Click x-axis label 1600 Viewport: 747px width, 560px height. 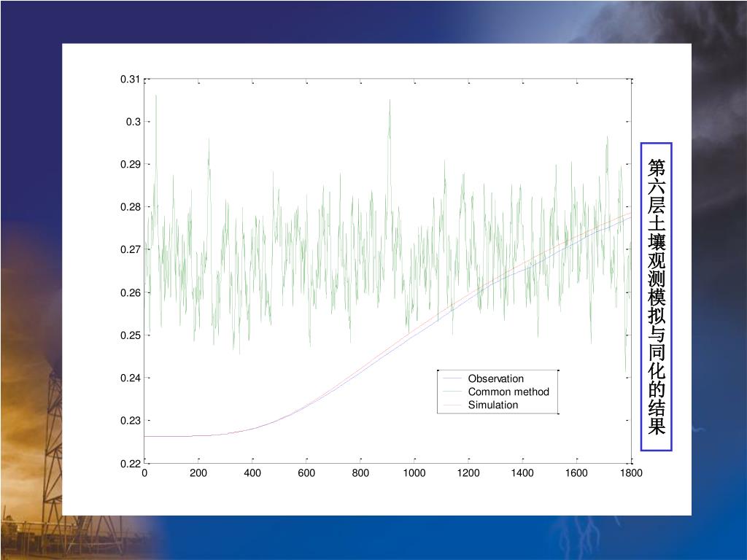tap(576, 472)
